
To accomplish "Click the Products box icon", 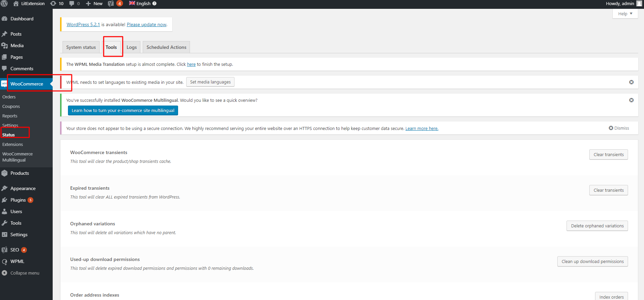I will pyautogui.click(x=4, y=173).
